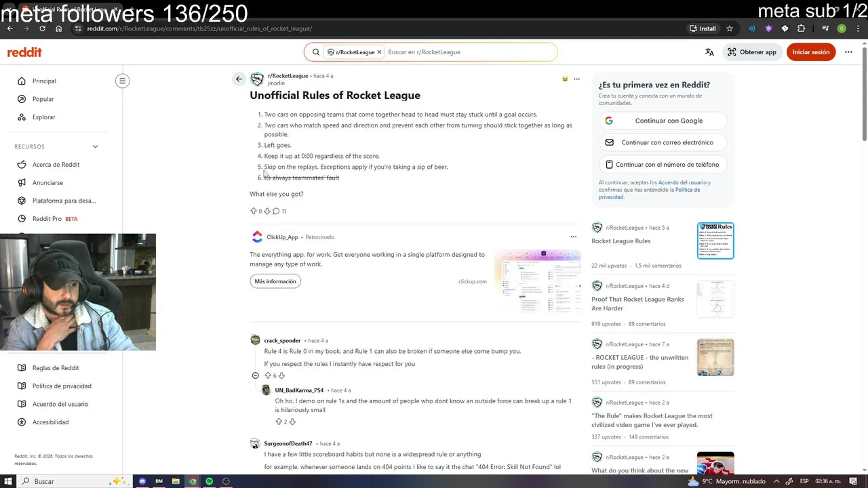The width and height of the screenshot is (868, 488).
Task: Click the browser address bar URL
Action: [x=199, y=28]
